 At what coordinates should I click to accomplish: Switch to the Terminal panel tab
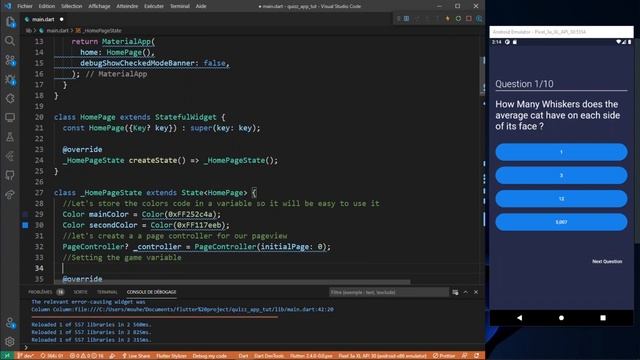[x=107, y=292]
